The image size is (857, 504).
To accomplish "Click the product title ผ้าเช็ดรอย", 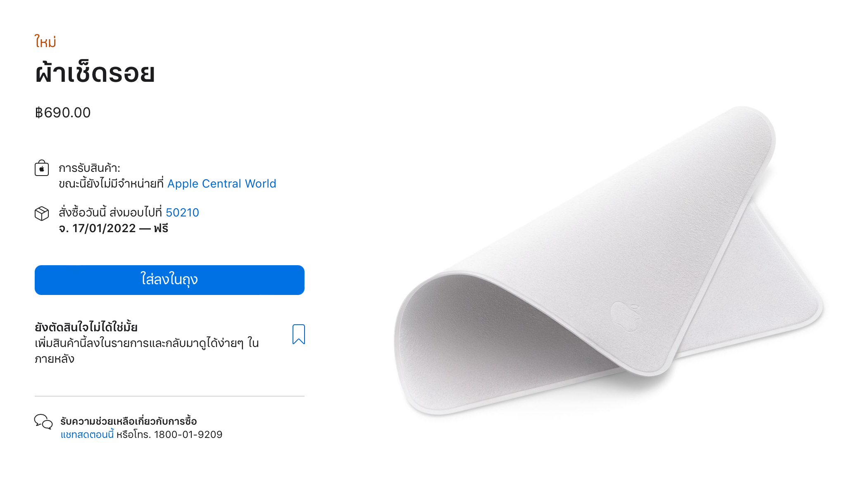I will tap(95, 74).
